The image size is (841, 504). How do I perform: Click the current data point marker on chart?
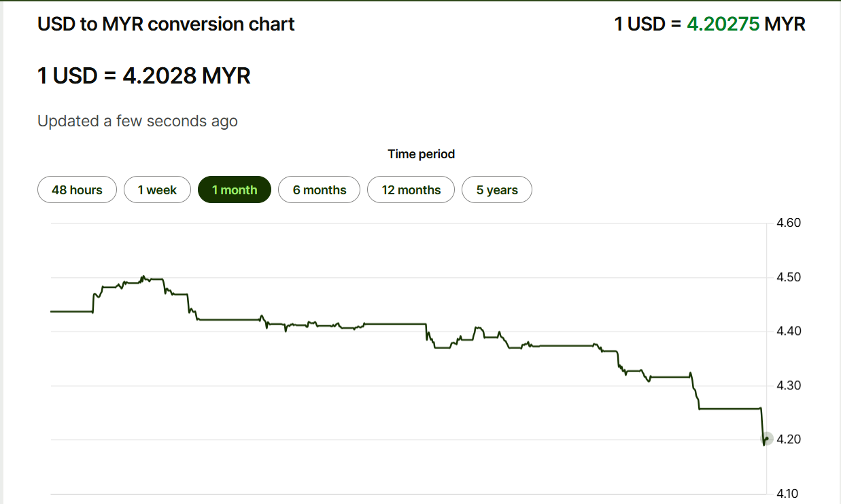pyautogui.click(x=767, y=439)
